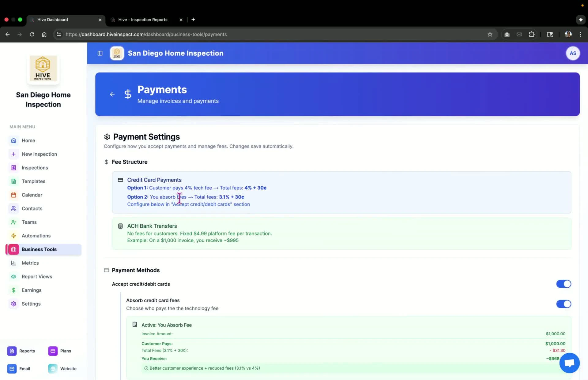Click the site settings icon in address bar
588x380 pixels.
pyautogui.click(x=59, y=34)
